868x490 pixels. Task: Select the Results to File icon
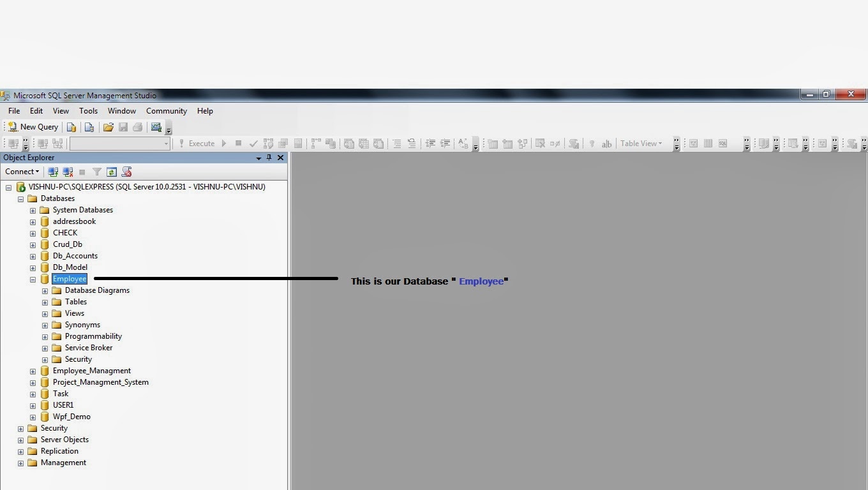378,144
